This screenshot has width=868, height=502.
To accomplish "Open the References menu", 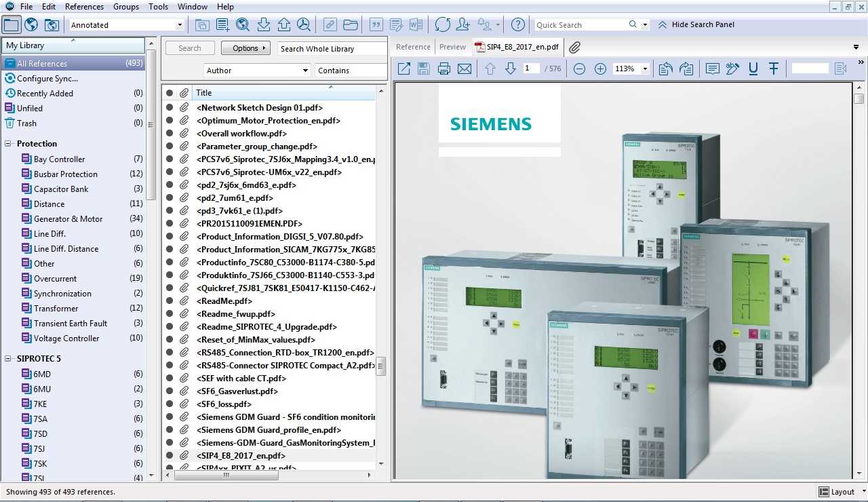I will coord(85,7).
